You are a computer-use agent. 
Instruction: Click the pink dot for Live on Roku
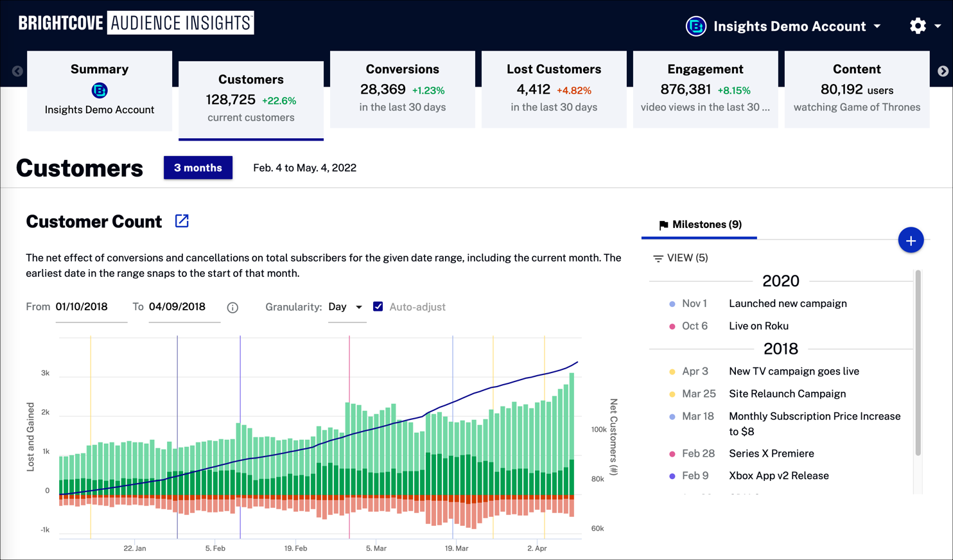(672, 326)
